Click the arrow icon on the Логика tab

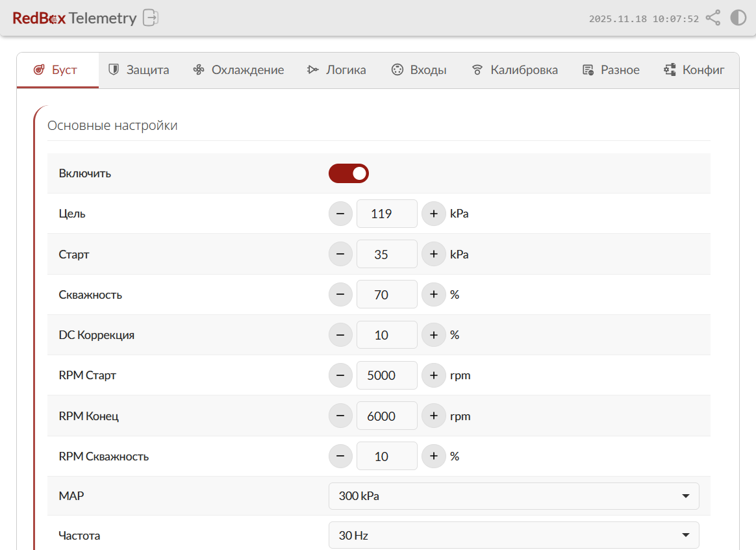coord(312,69)
